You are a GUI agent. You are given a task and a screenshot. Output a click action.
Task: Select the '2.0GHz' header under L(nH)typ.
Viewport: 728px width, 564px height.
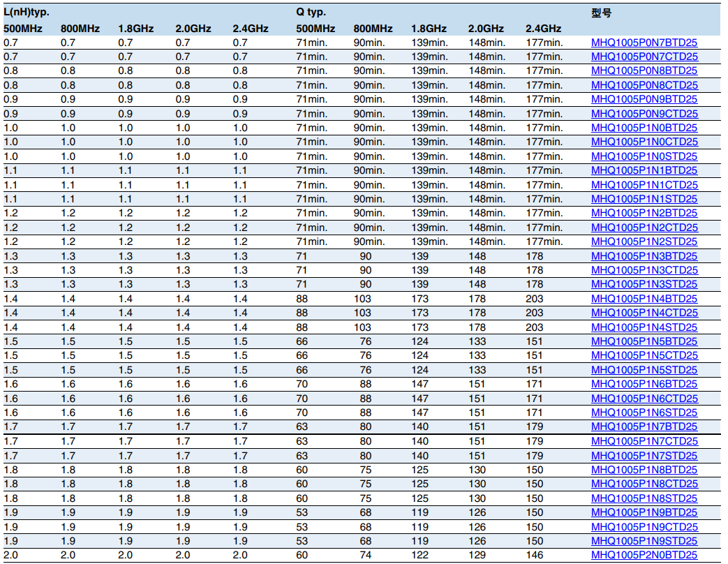193,29
